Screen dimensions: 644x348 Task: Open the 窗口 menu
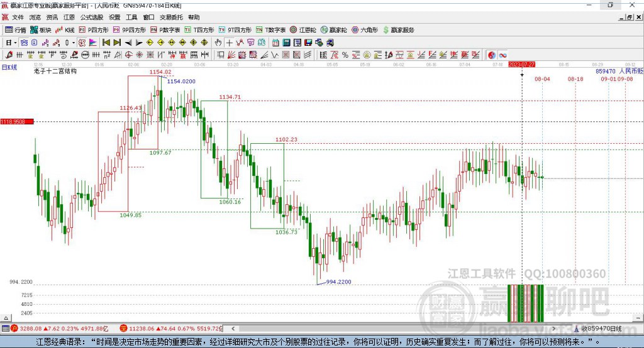coord(148,17)
